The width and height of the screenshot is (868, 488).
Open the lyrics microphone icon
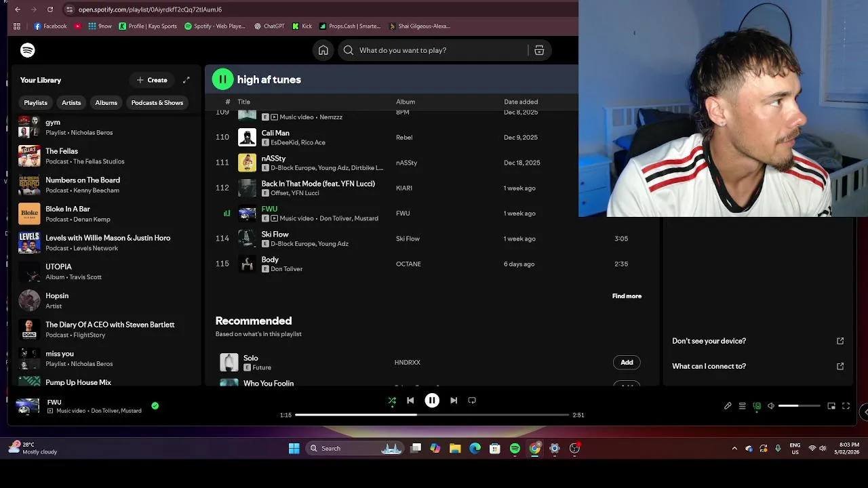coord(728,406)
